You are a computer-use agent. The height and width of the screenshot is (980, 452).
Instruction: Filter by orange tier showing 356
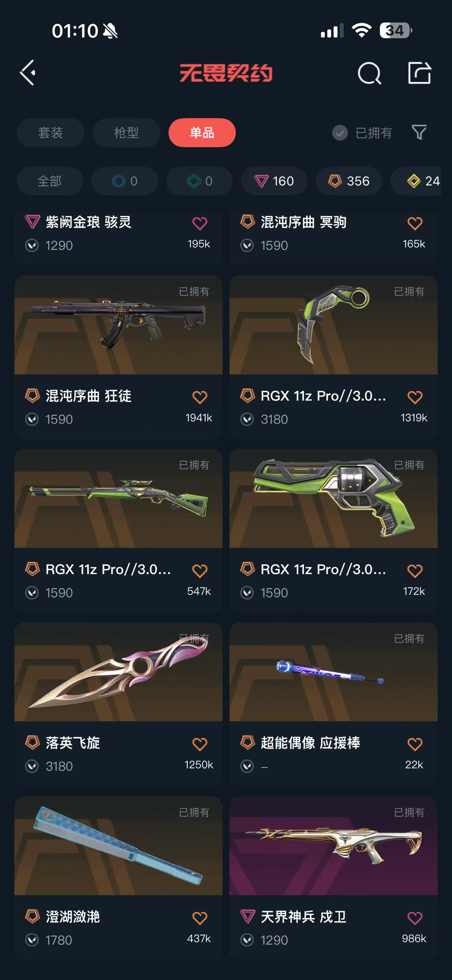coord(349,181)
